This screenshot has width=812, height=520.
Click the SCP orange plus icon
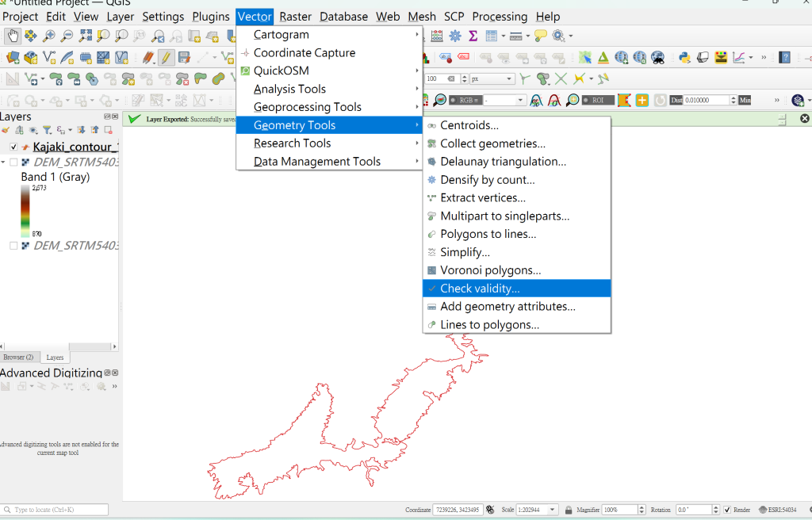pos(642,100)
